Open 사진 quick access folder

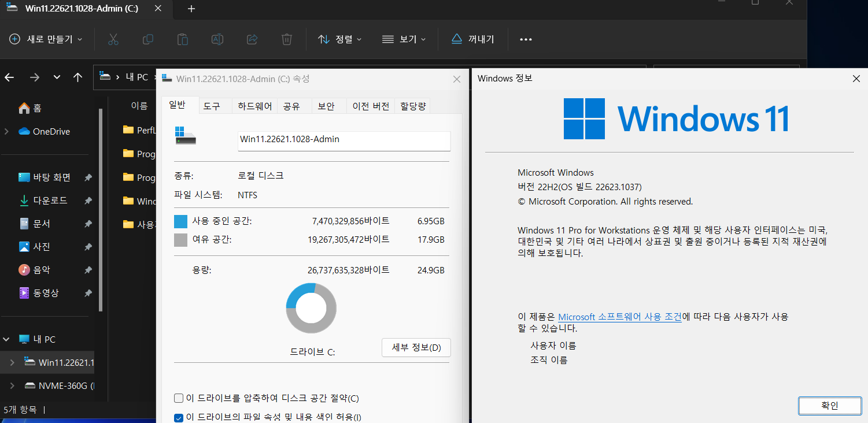coord(35,247)
